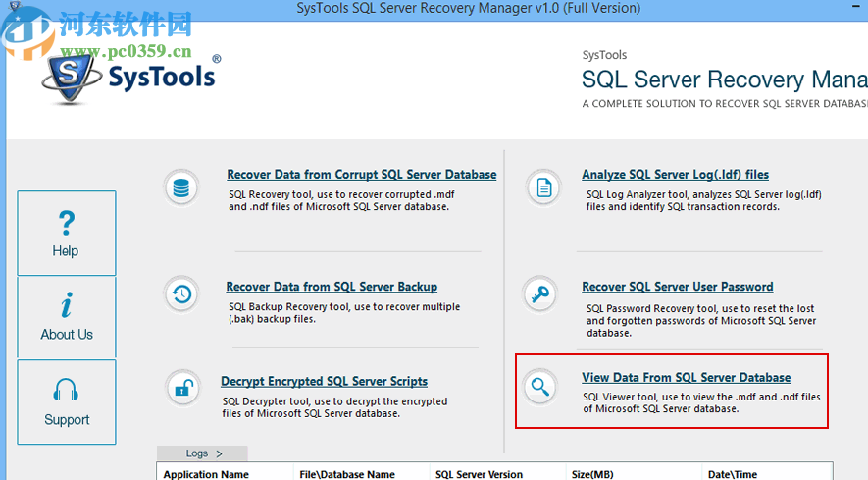Click the SQL Backup Recovery tool description text

point(344,312)
